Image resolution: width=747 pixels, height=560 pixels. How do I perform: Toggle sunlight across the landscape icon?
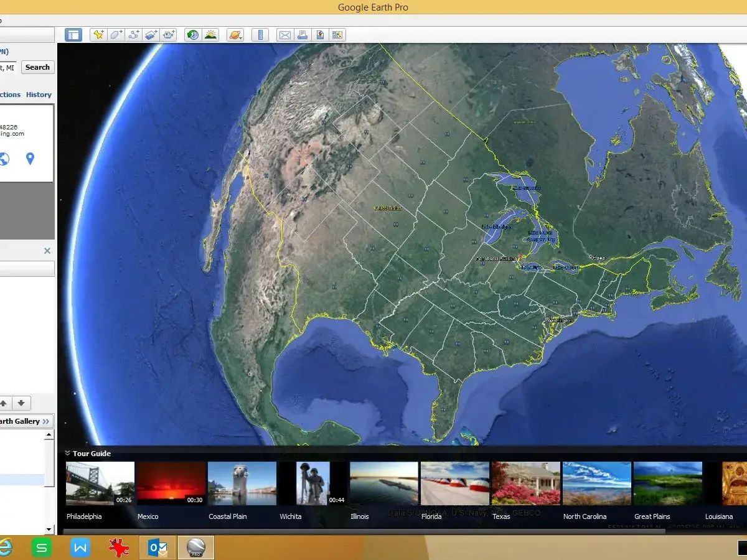point(210,35)
